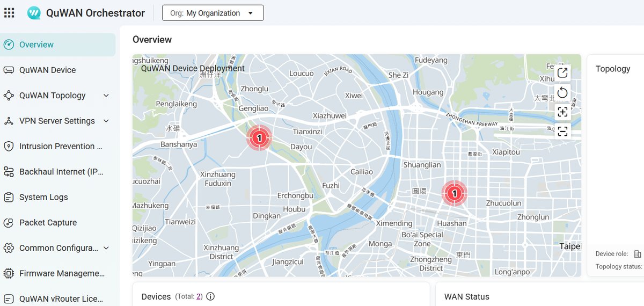Click the QuWAN Orchestrator logo
The height and width of the screenshot is (306, 644).
34,13
